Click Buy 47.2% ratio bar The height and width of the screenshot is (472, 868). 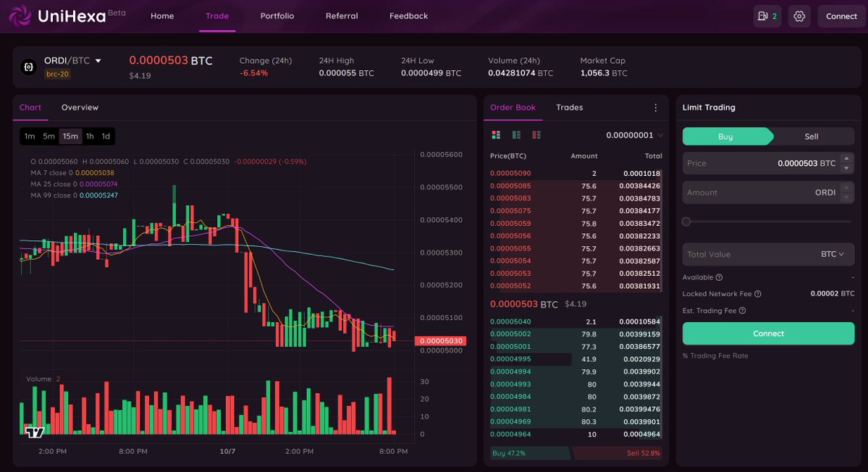pos(531,453)
